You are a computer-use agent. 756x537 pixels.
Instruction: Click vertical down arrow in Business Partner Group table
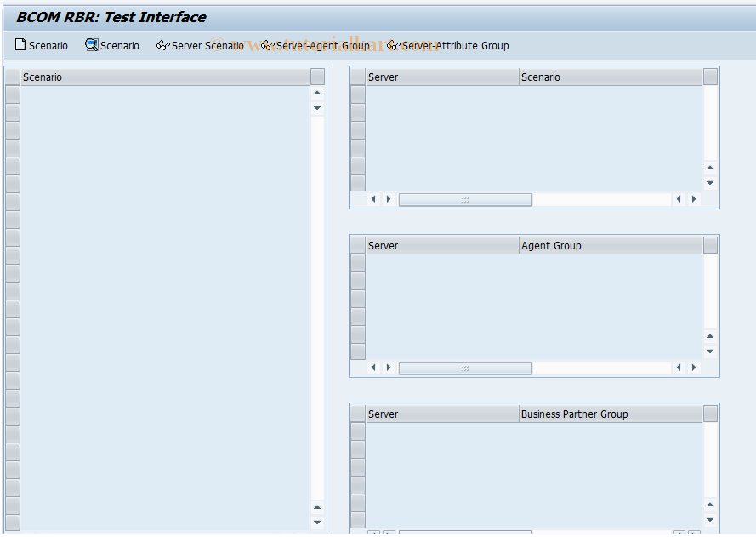[x=710, y=520]
